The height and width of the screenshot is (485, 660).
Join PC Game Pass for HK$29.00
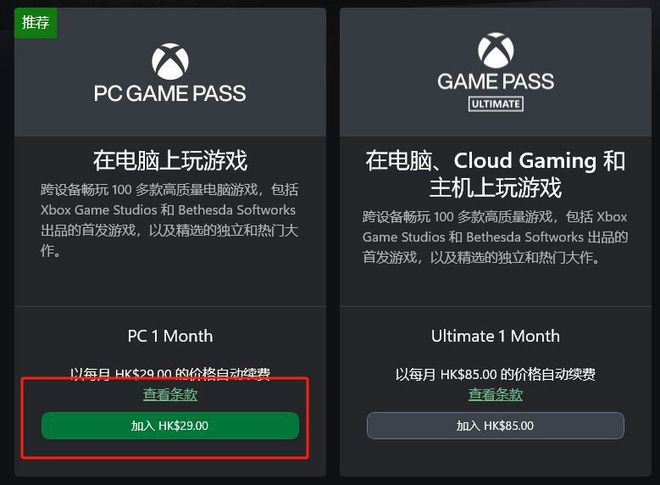point(170,426)
